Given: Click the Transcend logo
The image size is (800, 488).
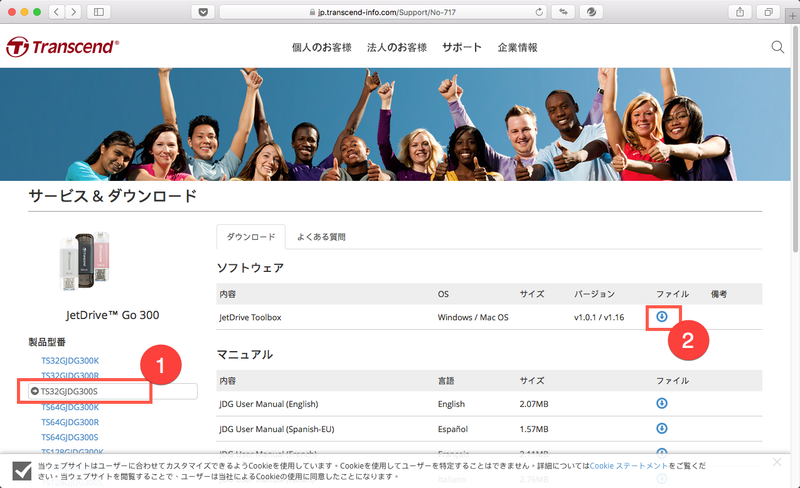Looking at the screenshot, I should pos(63,47).
